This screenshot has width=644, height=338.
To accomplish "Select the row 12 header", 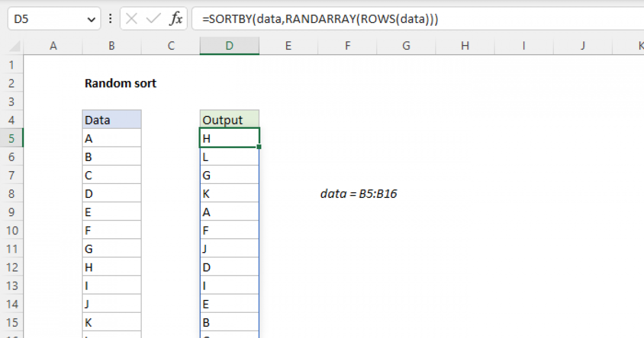I will coord(12,266).
